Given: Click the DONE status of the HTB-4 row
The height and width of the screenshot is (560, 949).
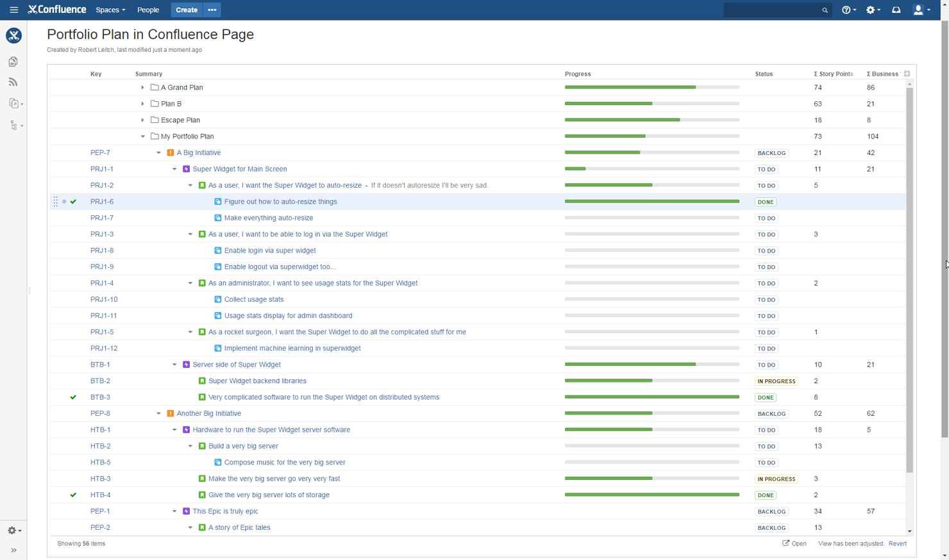Looking at the screenshot, I should point(766,495).
